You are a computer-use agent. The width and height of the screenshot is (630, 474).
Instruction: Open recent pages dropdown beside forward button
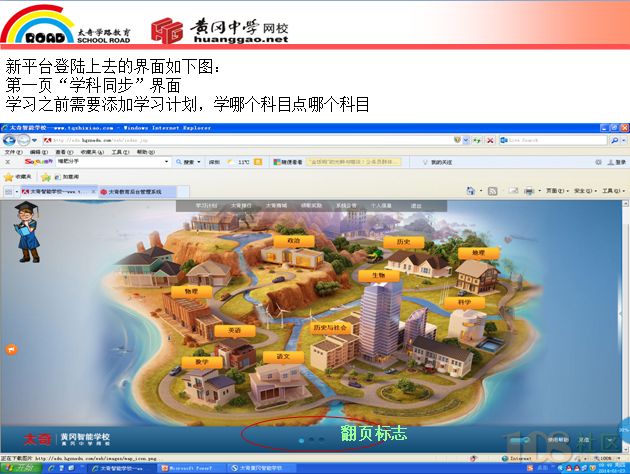(x=35, y=141)
